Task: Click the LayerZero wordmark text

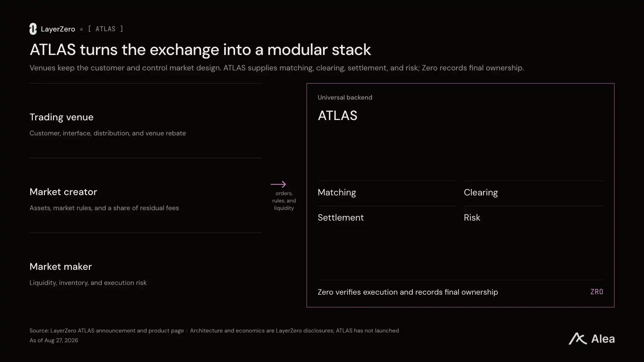Action: [58, 29]
